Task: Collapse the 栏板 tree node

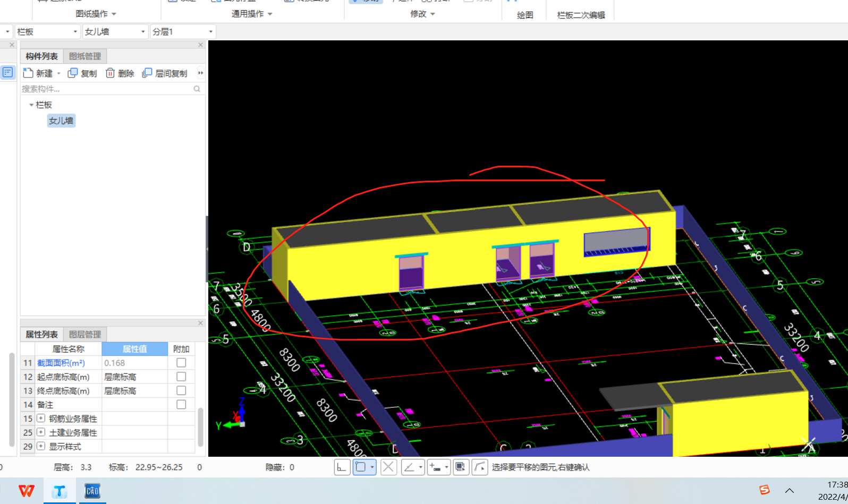Action: point(31,105)
